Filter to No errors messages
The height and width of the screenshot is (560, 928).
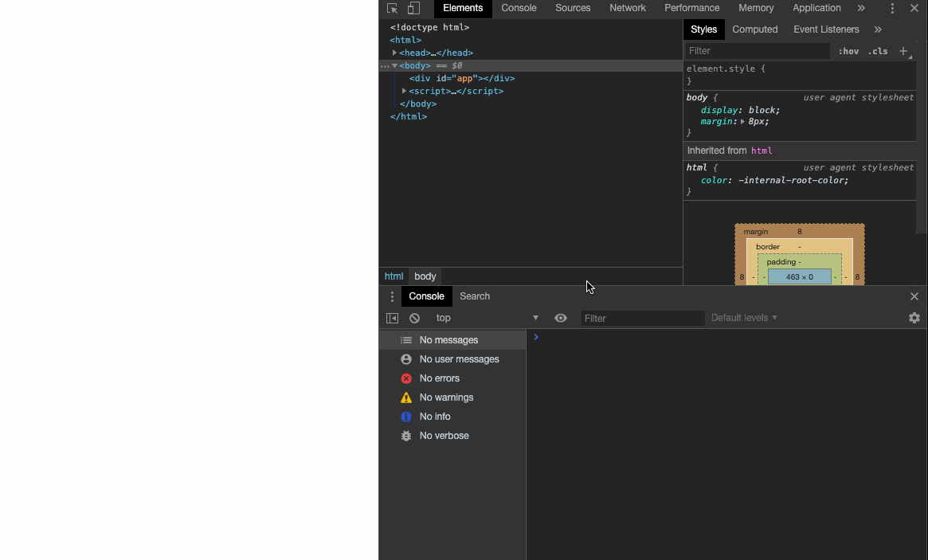coord(439,378)
